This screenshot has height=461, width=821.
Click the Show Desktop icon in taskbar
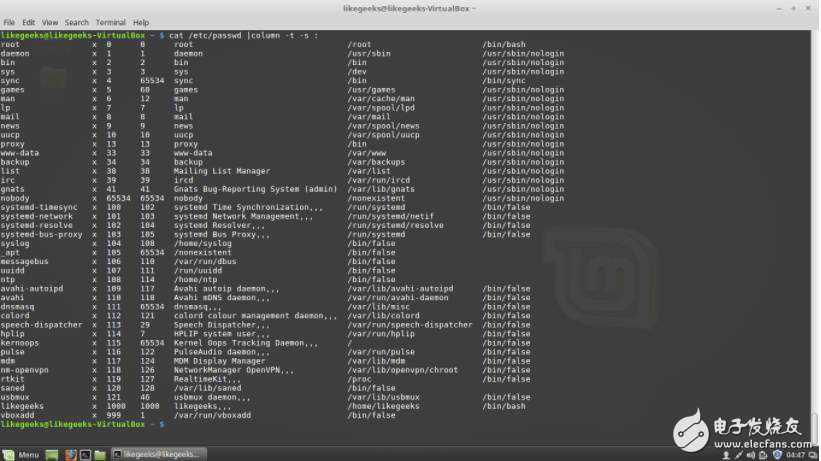point(52,454)
